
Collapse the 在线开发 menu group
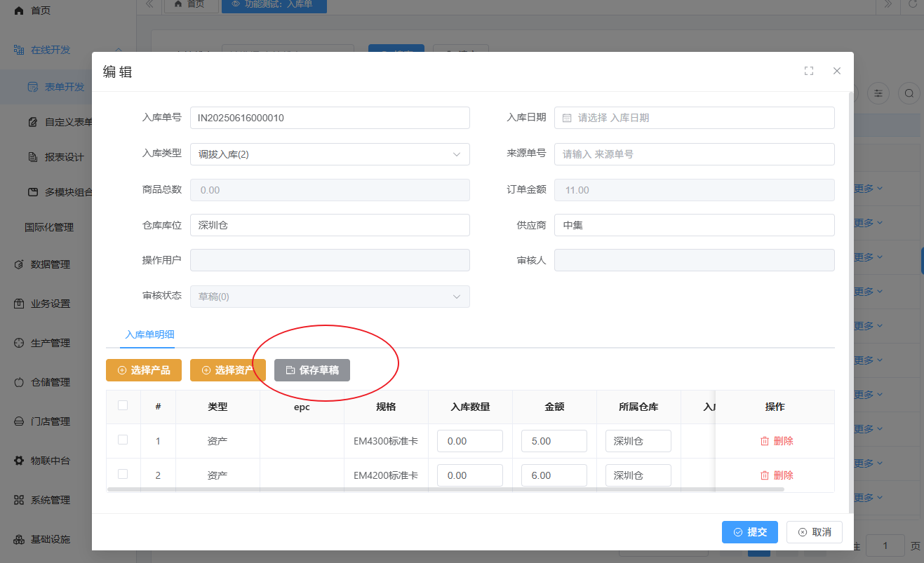pos(119,50)
